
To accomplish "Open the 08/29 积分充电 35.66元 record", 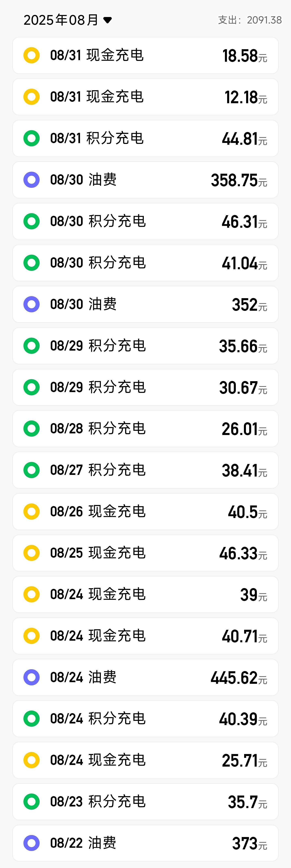I will 145,346.
